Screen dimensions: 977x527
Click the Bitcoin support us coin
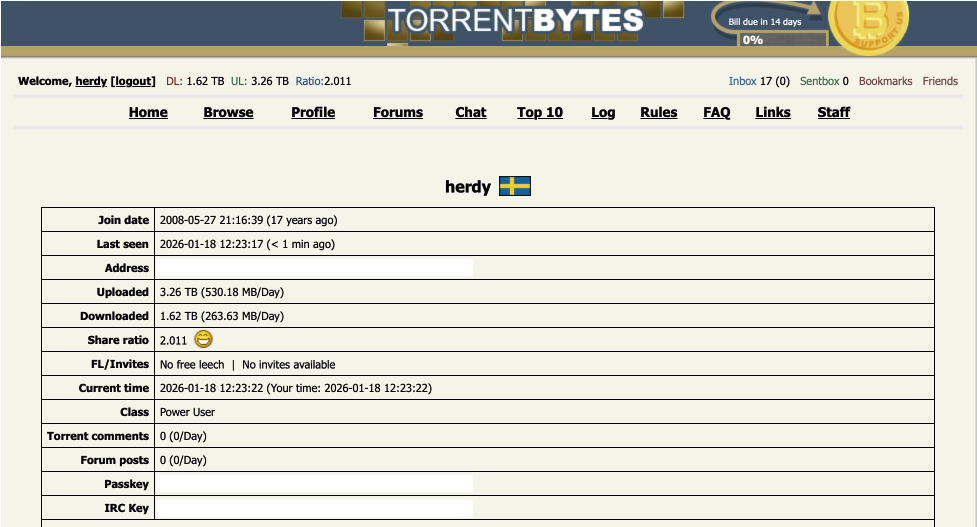pyautogui.click(x=868, y=26)
